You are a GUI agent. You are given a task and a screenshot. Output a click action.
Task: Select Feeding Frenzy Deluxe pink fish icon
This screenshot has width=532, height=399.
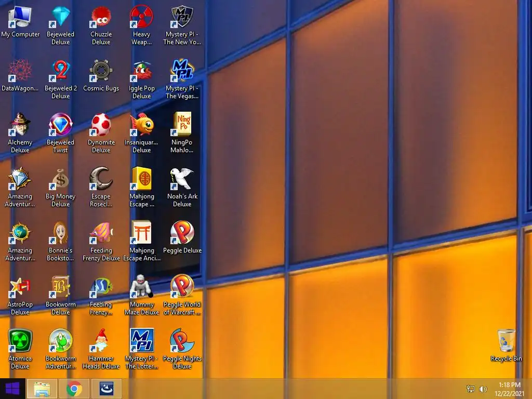pos(101,233)
